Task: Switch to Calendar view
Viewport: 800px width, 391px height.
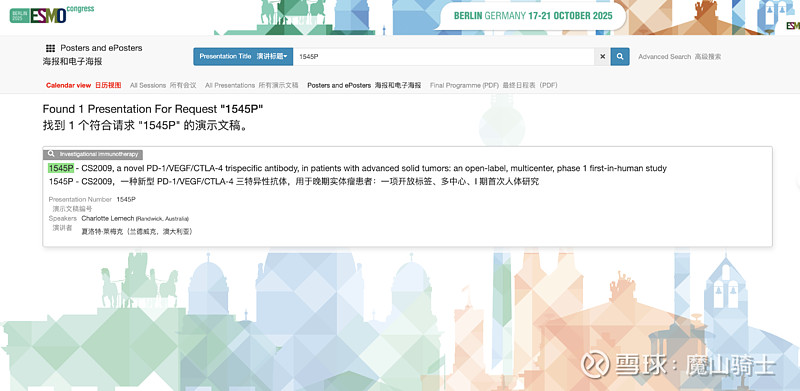Action: pyautogui.click(x=84, y=85)
